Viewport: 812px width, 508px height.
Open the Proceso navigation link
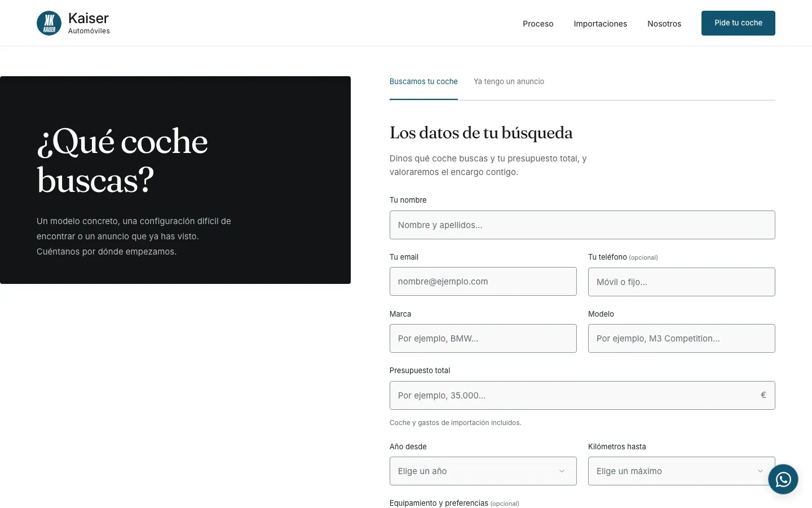click(x=538, y=24)
